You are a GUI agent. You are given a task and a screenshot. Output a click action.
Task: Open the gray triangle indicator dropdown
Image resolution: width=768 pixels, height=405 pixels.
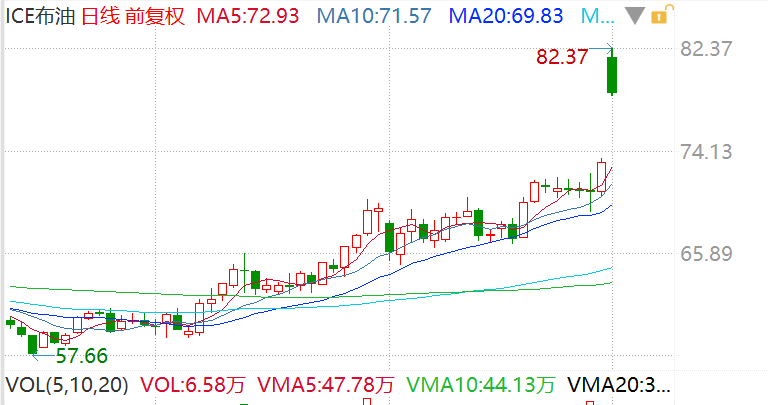[x=635, y=16]
